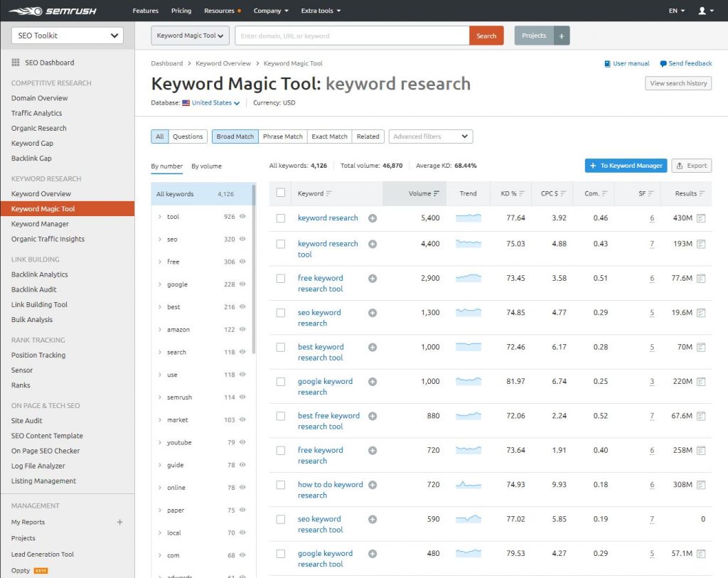Check the 'keyword research' row checkbox
Viewport: 728px width, 578px height.
coord(281,218)
